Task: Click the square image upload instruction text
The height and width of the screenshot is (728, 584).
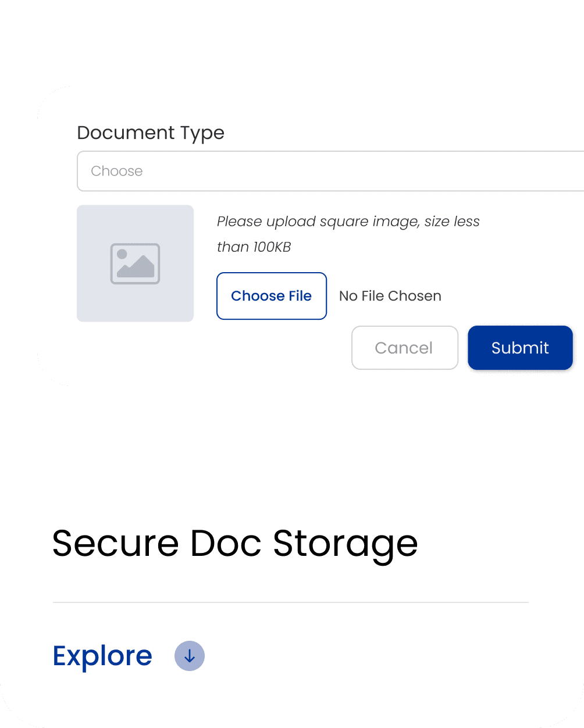Action: [348, 234]
